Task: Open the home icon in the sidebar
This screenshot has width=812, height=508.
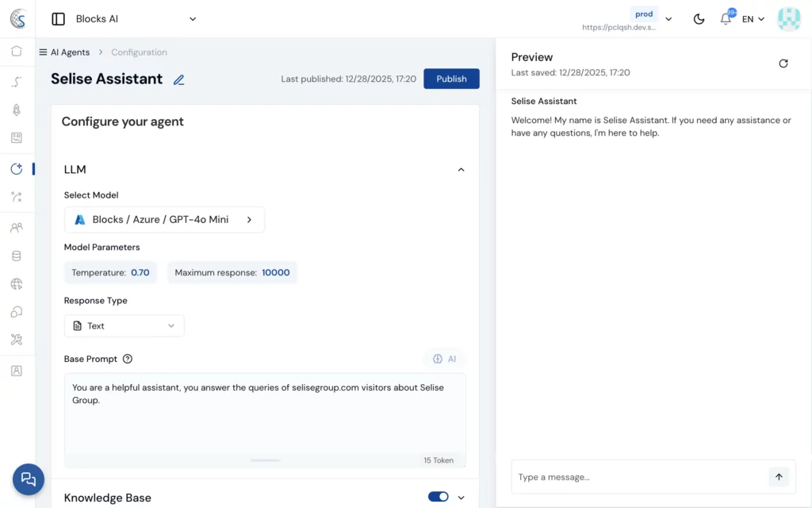Action: [x=17, y=52]
